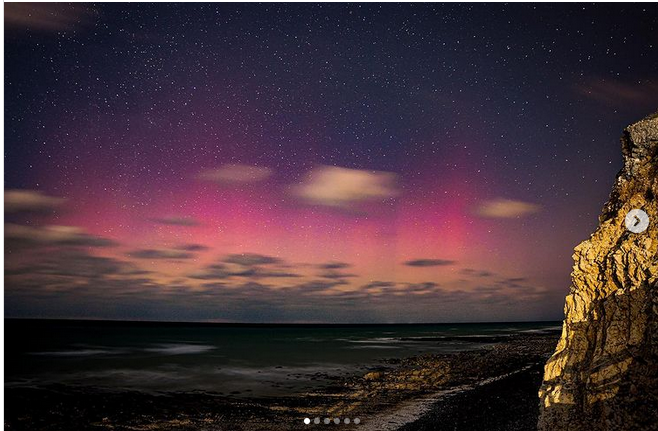This screenshot has height=431, width=658.
Task: Select the first carousel dot indicator
Action: coord(307,421)
